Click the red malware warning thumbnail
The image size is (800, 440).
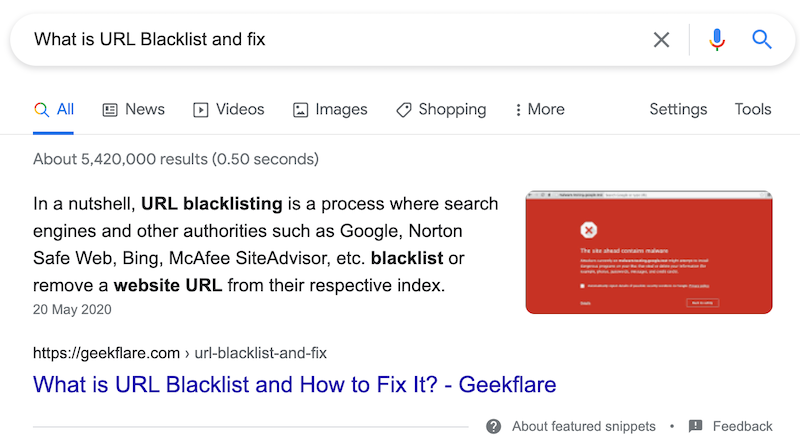(649, 251)
